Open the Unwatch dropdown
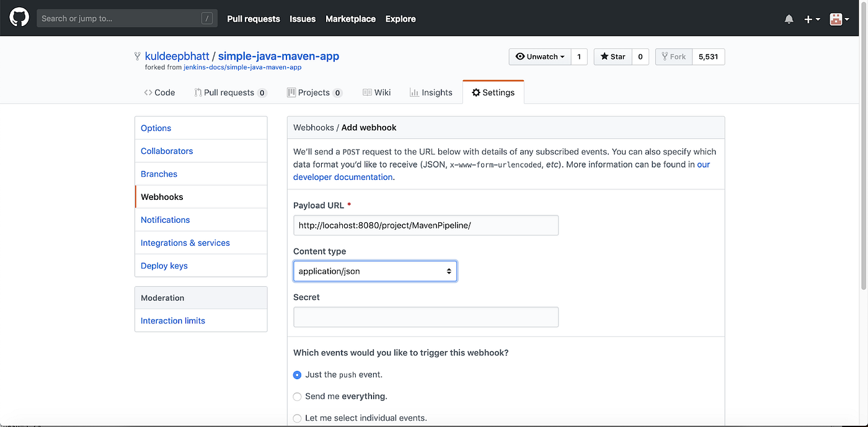The image size is (868, 427). (539, 56)
